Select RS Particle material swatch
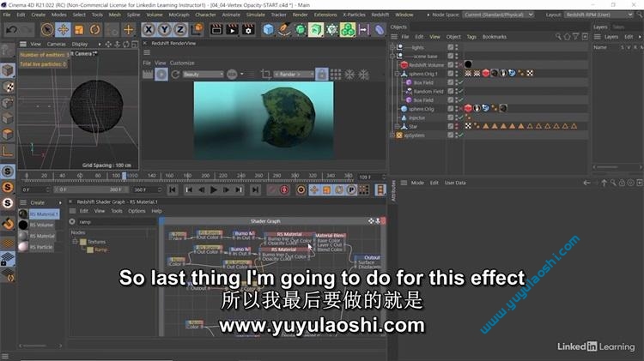 [23, 247]
